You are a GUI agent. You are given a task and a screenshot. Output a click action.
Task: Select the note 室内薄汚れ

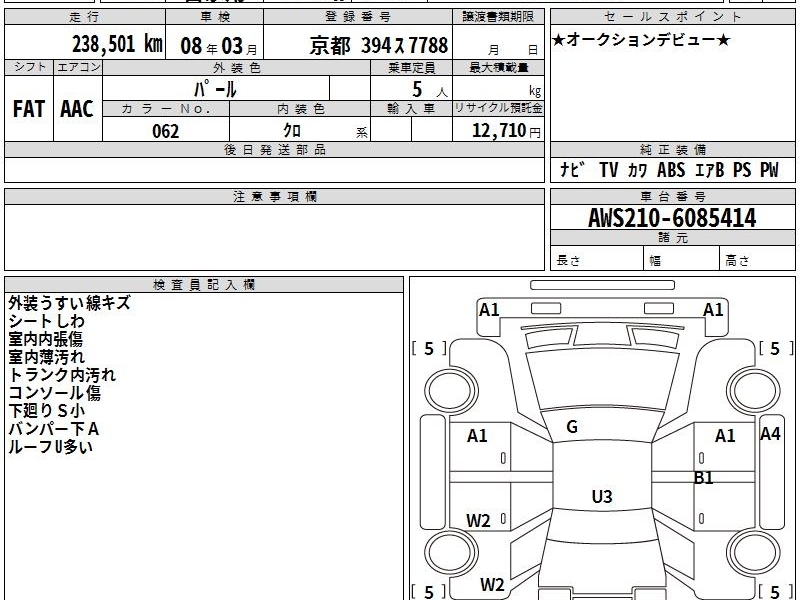(46, 357)
